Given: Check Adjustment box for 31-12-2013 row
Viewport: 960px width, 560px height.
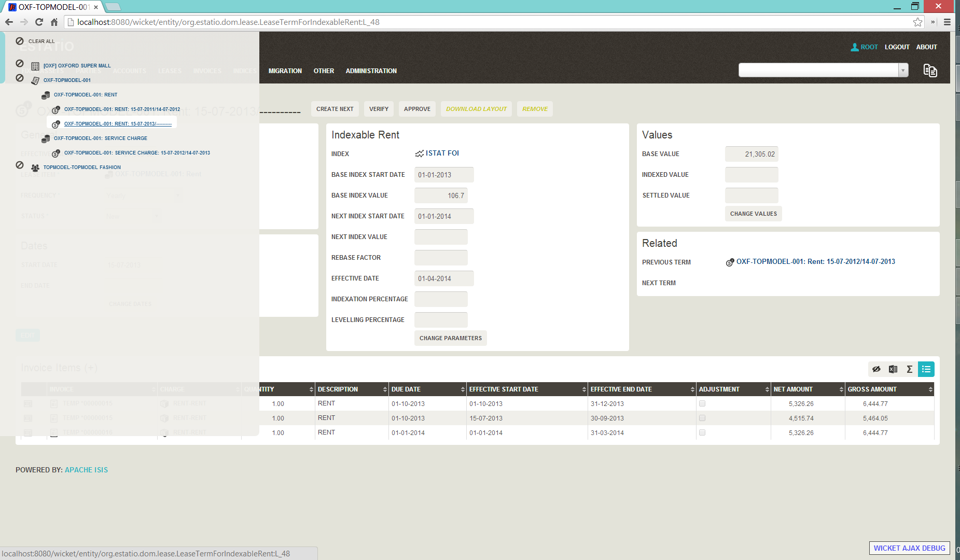Looking at the screenshot, I should click(x=702, y=403).
